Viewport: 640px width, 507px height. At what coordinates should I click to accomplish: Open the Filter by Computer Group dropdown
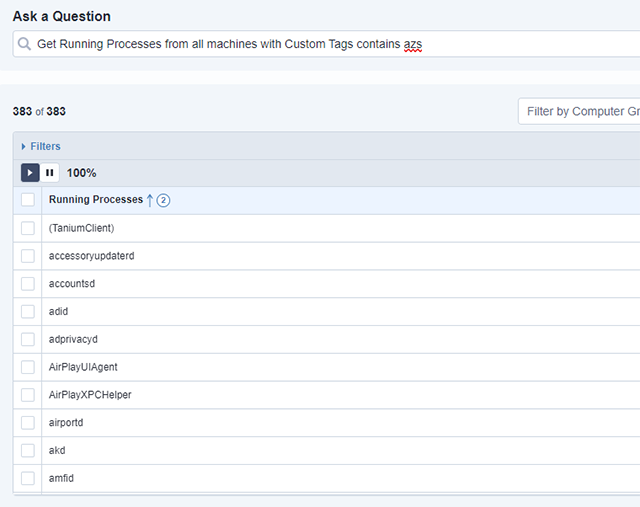coord(580,111)
